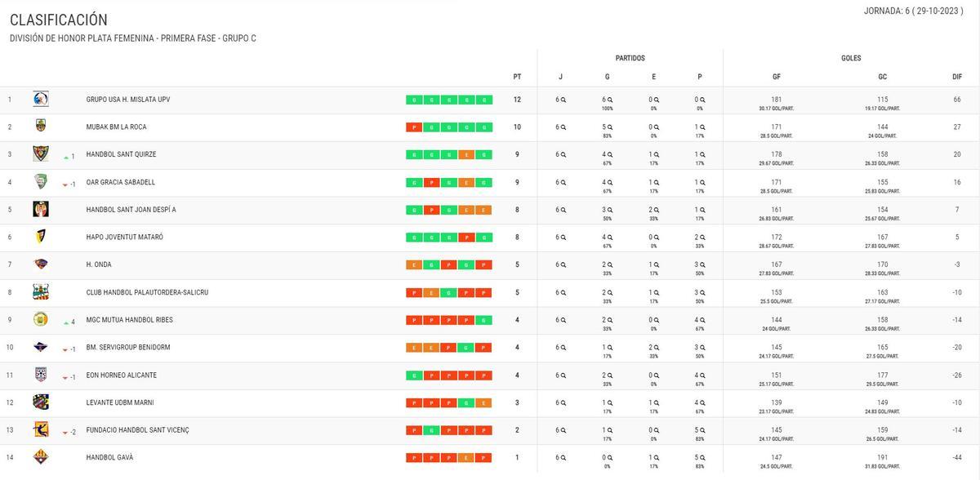Select the orange E badge in Sant Quirze's streak

coord(467,154)
